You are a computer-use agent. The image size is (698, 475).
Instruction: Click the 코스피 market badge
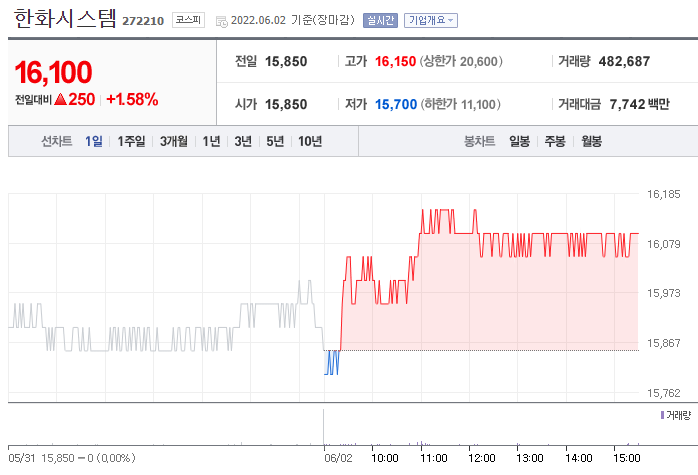(x=188, y=20)
